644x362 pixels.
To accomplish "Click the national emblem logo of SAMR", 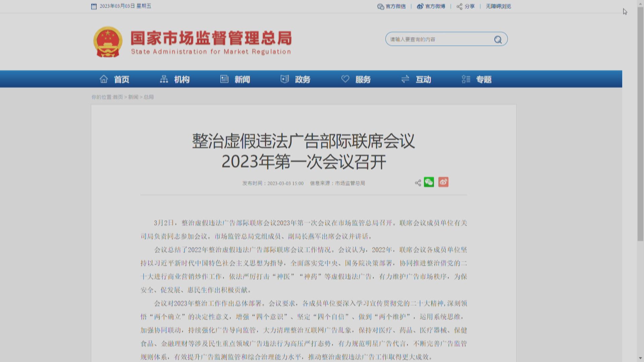I will click(x=108, y=41).
